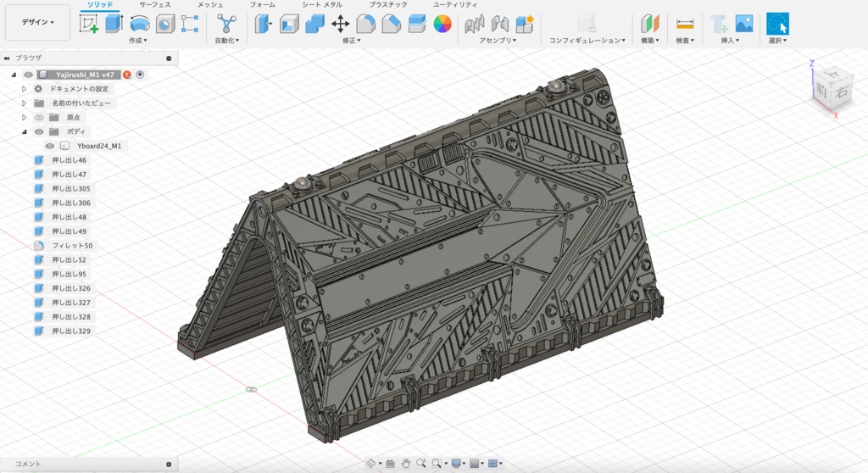Open the 修正 dropdown menu
Screen dimensions: 868x473
click(x=351, y=41)
